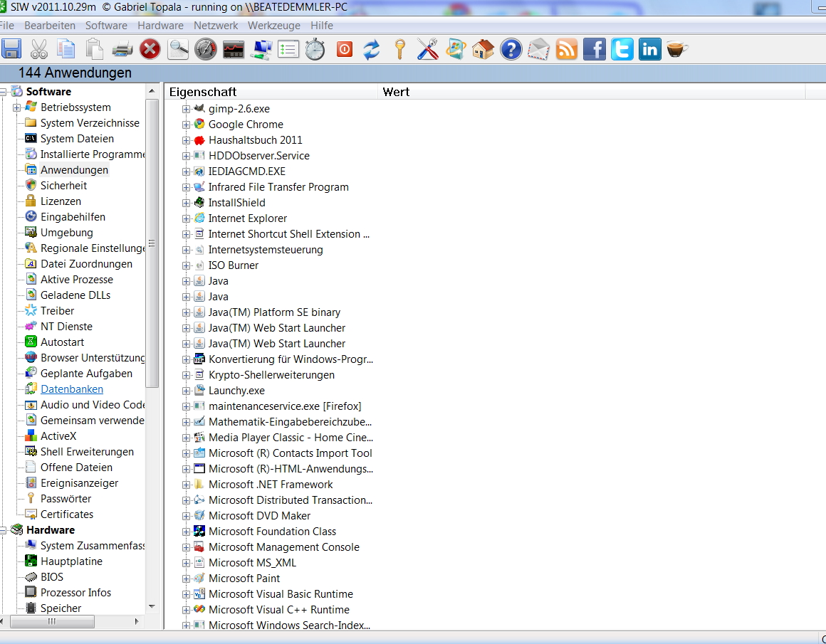Click the Wert column header
The width and height of the screenshot is (826, 644).
(592, 92)
